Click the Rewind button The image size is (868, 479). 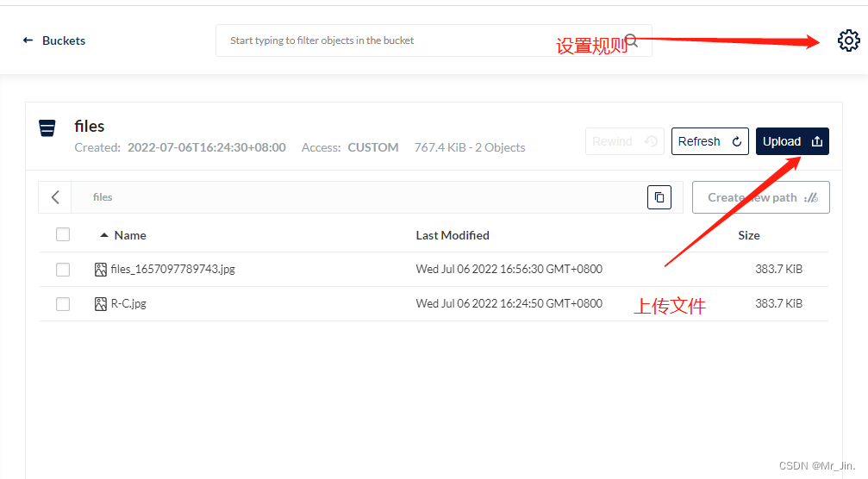point(624,141)
